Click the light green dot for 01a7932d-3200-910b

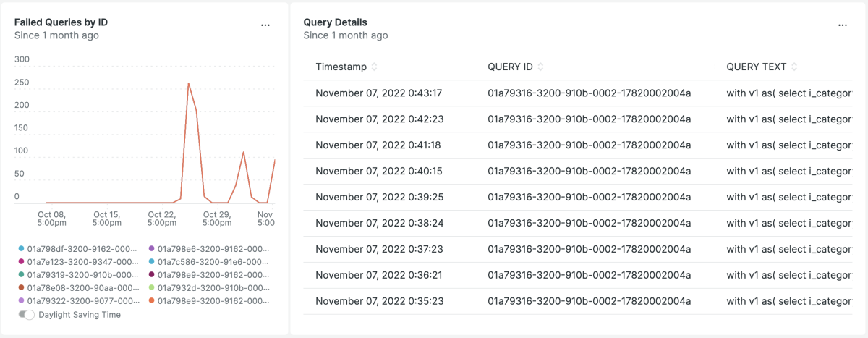coord(152,288)
